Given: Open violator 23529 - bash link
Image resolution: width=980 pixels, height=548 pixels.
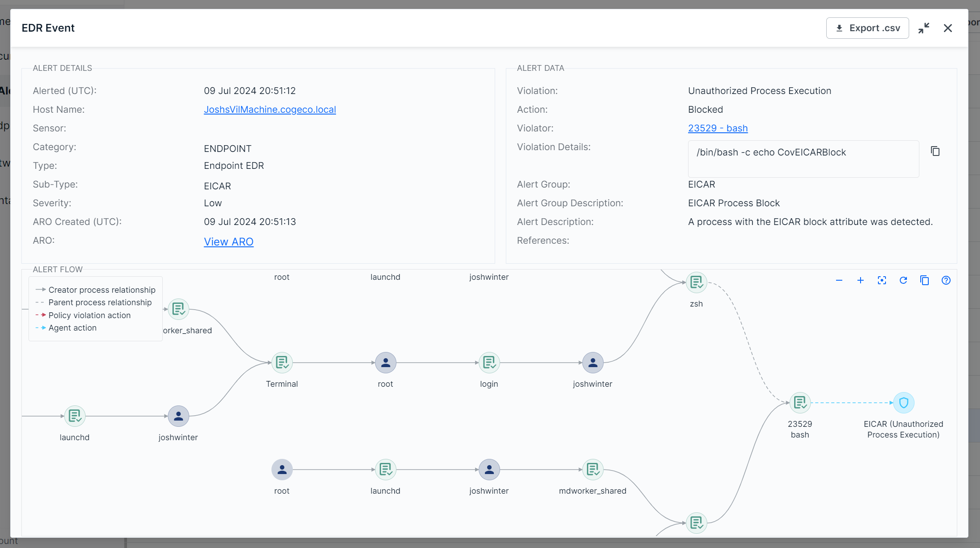Looking at the screenshot, I should coord(718,128).
